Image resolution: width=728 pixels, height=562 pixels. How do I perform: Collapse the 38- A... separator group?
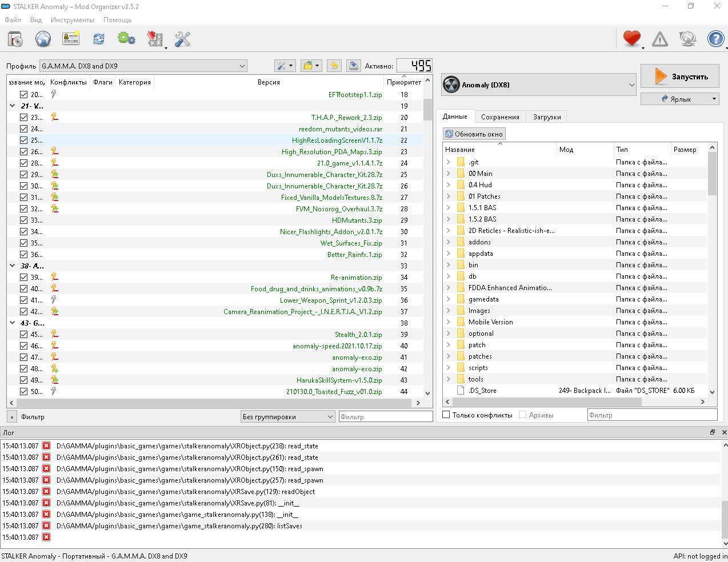click(x=13, y=266)
